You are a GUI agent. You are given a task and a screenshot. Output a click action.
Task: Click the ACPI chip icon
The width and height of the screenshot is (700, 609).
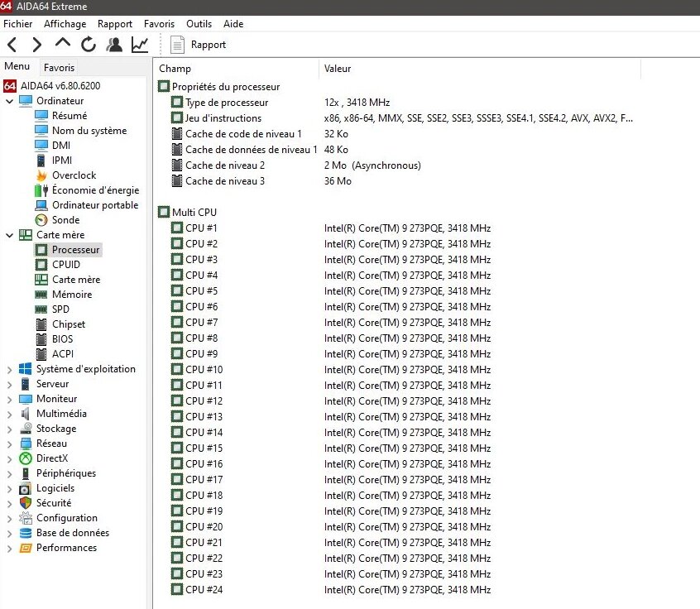[41, 354]
